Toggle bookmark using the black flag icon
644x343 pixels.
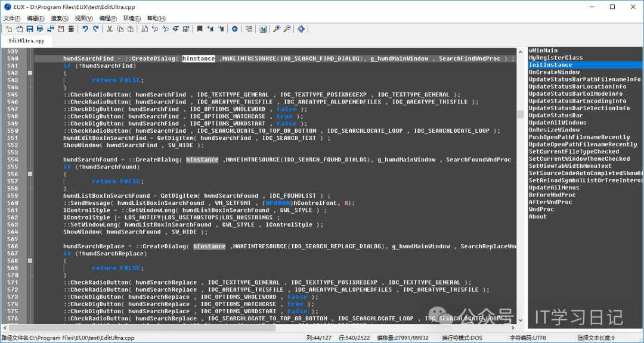click(x=200, y=29)
